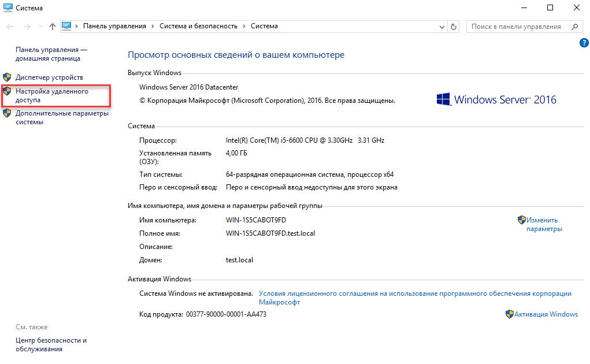
Task: Click the System window title bar icon
Action: pos(8,8)
